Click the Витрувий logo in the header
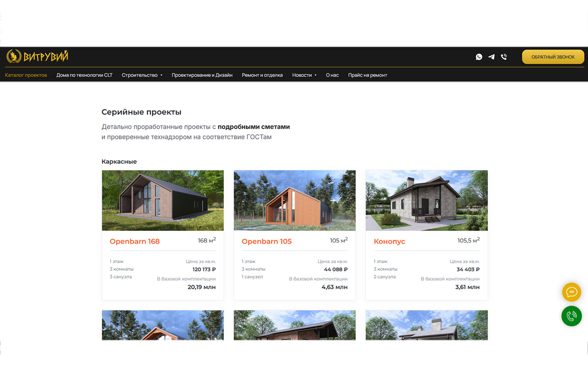Image resolution: width=588 pixels, height=392 pixels. pyautogui.click(x=37, y=57)
